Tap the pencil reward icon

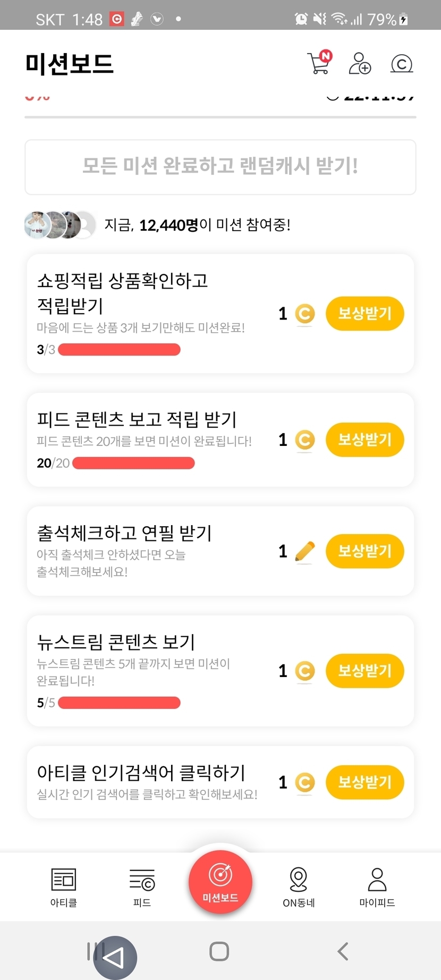[304, 552]
